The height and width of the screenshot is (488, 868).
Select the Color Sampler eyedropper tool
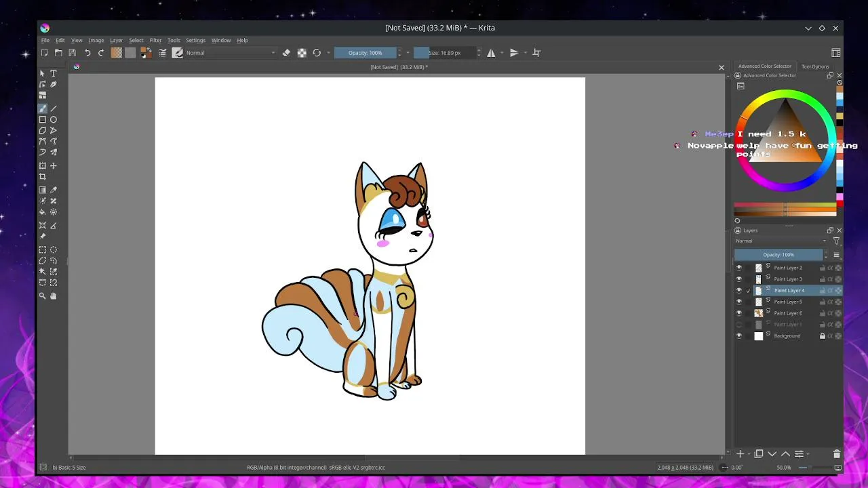(x=54, y=190)
